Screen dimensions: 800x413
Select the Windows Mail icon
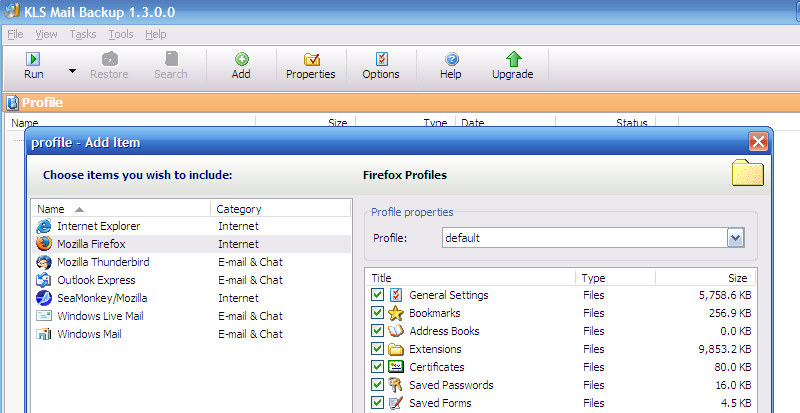click(44, 334)
